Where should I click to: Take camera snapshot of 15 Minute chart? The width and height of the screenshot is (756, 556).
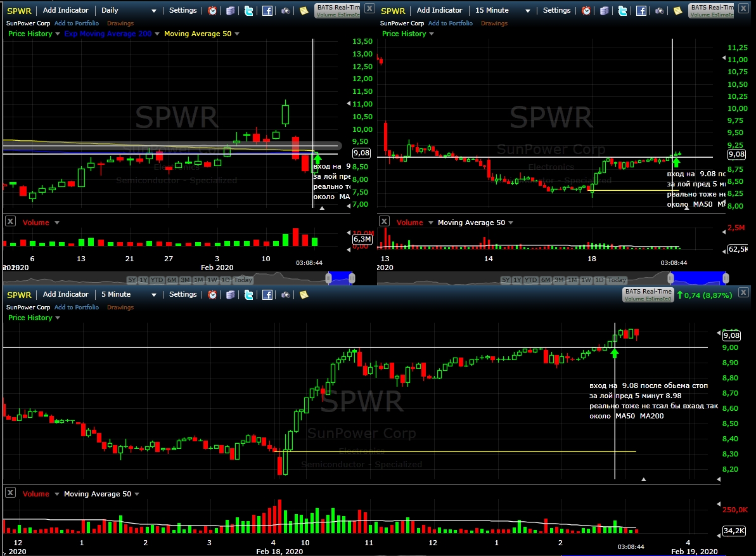[660, 11]
